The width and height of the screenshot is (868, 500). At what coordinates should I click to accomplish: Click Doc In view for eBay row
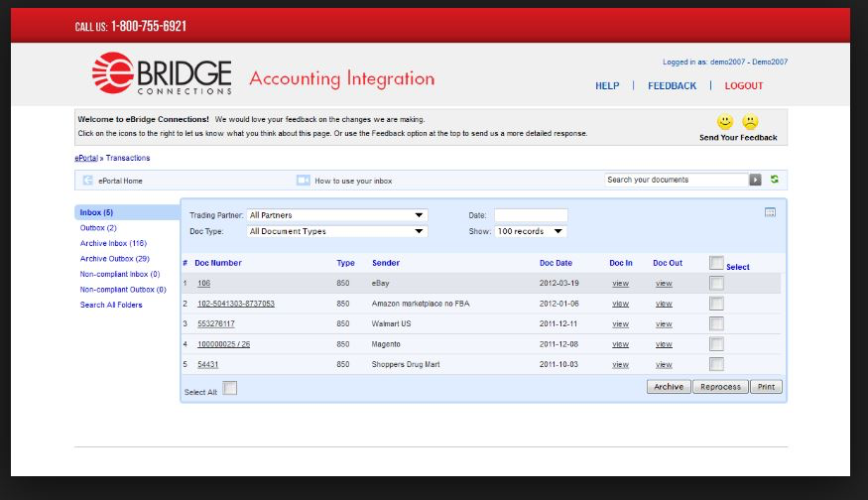coord(621,284)
